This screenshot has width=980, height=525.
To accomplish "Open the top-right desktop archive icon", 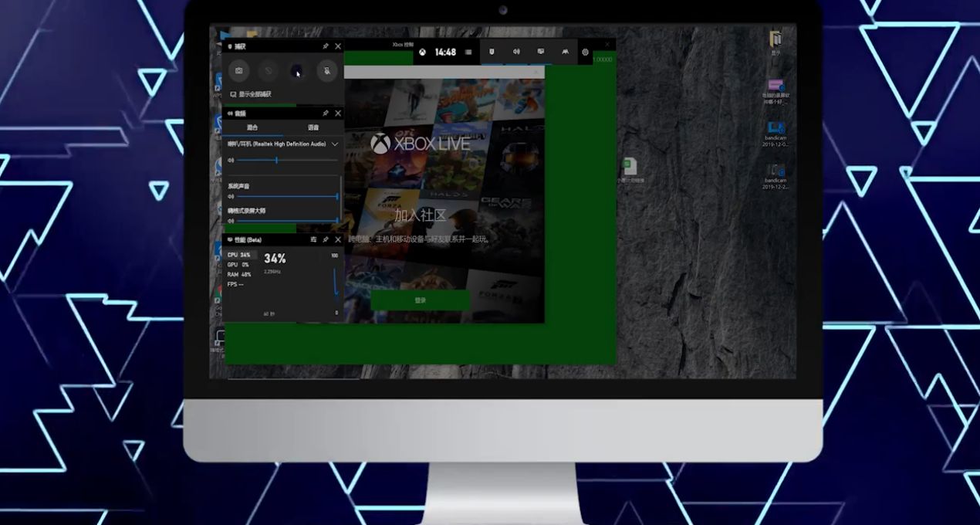I will 776,42.
